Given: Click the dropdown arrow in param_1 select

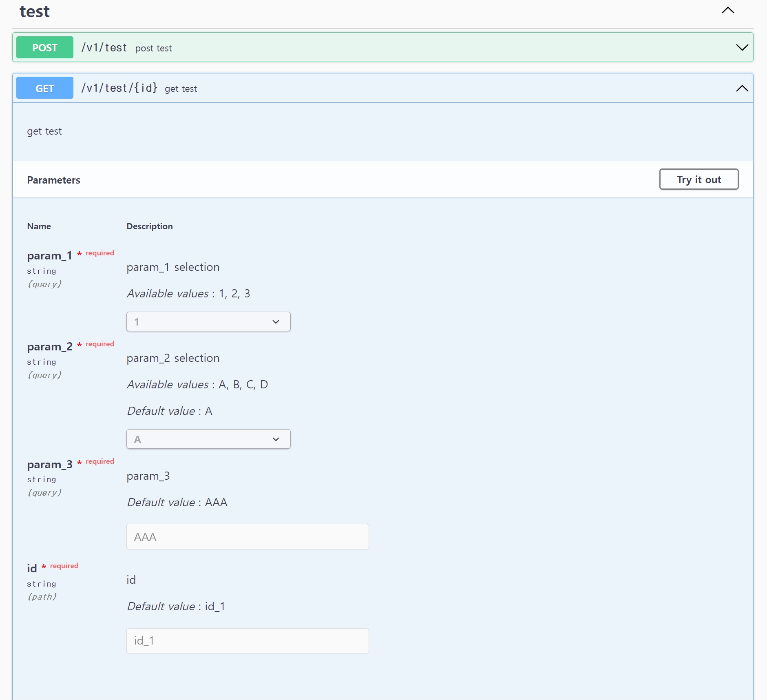Looking at the screenshot, I should point(276,322).
